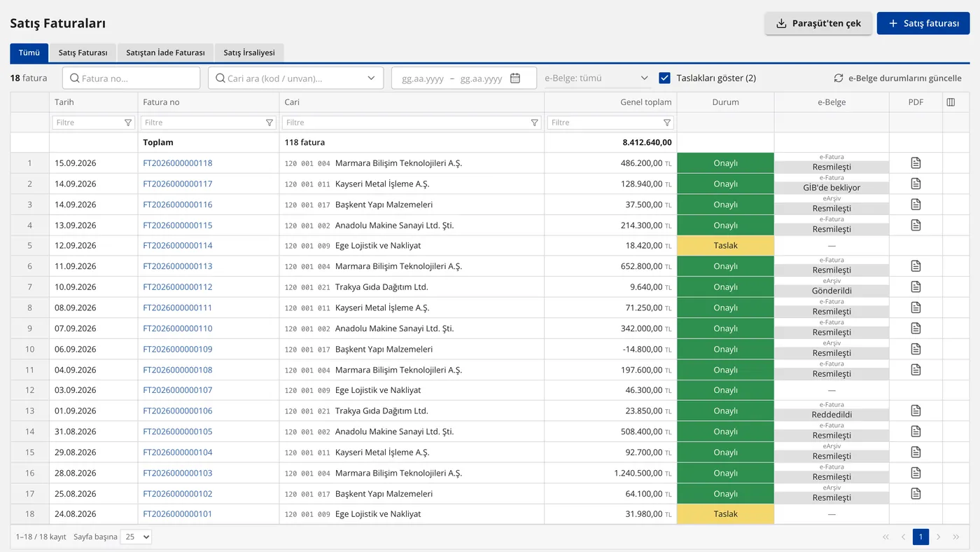This screenshot has height=552, width=980.
Task: Open PDF for invoice FT2026000000117
Action: coord(916,184)
